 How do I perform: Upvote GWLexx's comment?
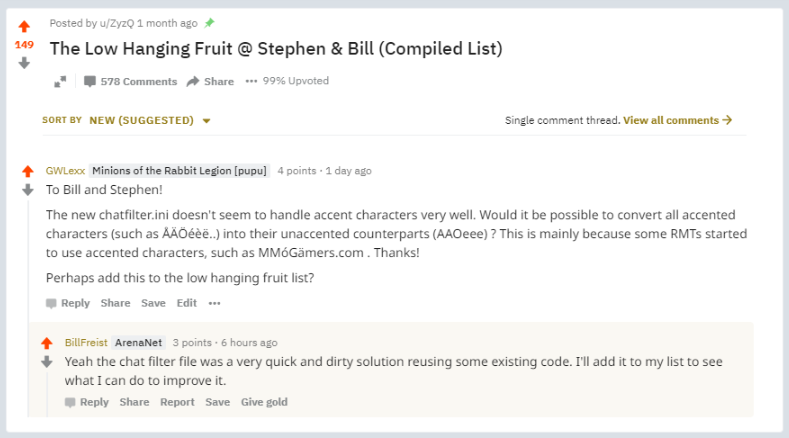pos(28,171)
